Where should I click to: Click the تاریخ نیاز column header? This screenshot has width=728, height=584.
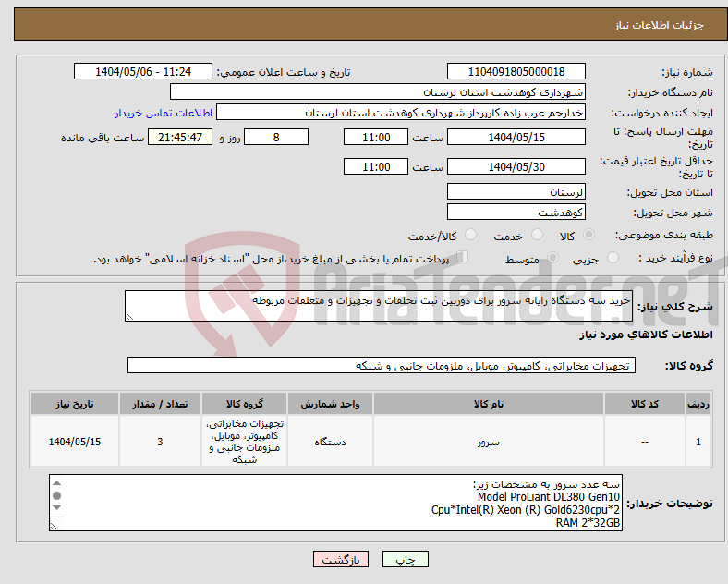tap(74, 404)
